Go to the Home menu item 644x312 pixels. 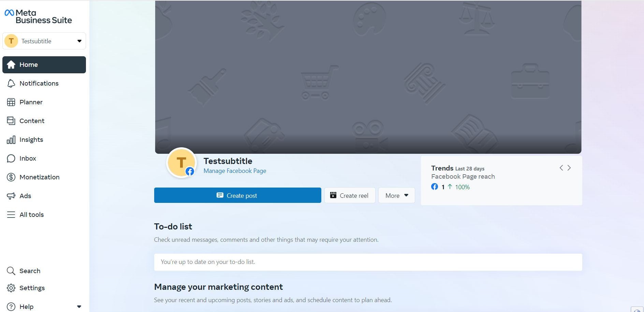click(x=44, y=65)
